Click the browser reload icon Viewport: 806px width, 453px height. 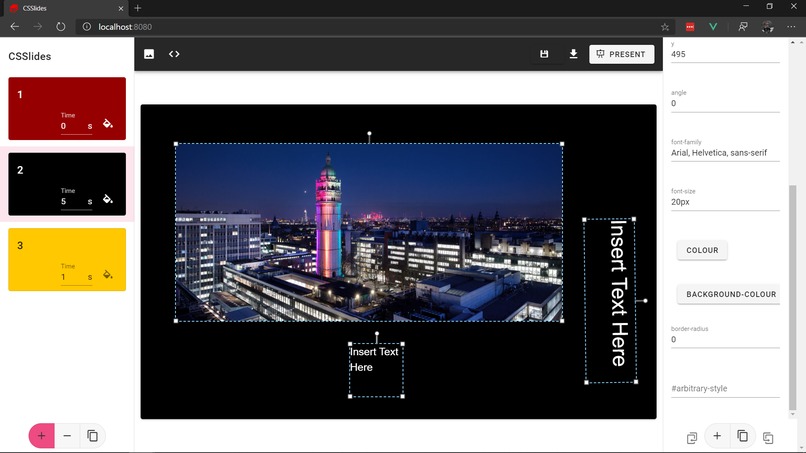click(x=61, y=27)
